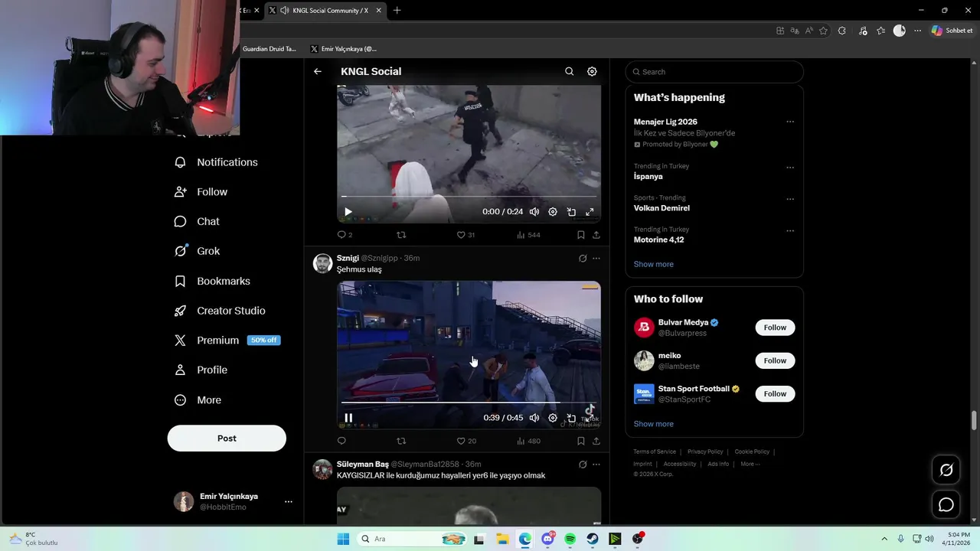Mute the 0:24 video volume icon
980x551 pixels.
pyautogui.click(x=534, y=212)
